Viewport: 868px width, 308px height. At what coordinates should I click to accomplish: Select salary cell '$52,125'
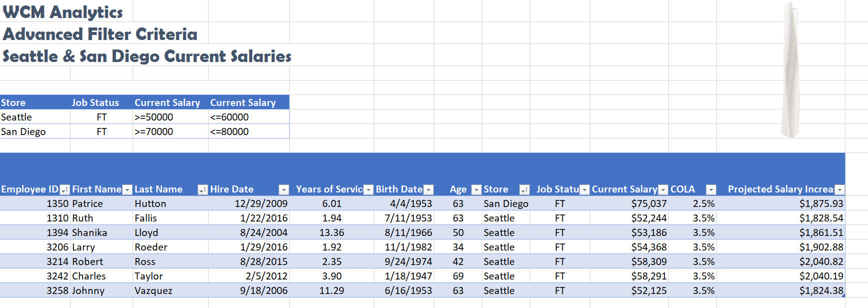click(629, 290)
